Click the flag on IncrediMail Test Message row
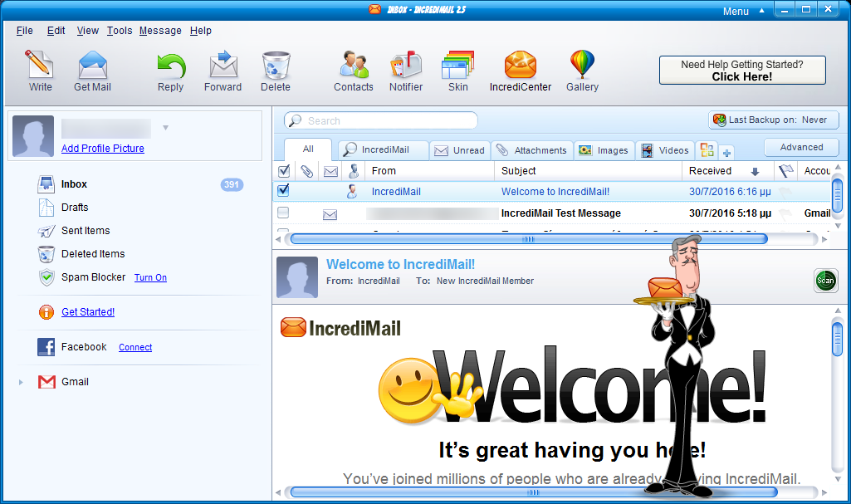The height and width of the screenshot is (504, 851). 785,213
